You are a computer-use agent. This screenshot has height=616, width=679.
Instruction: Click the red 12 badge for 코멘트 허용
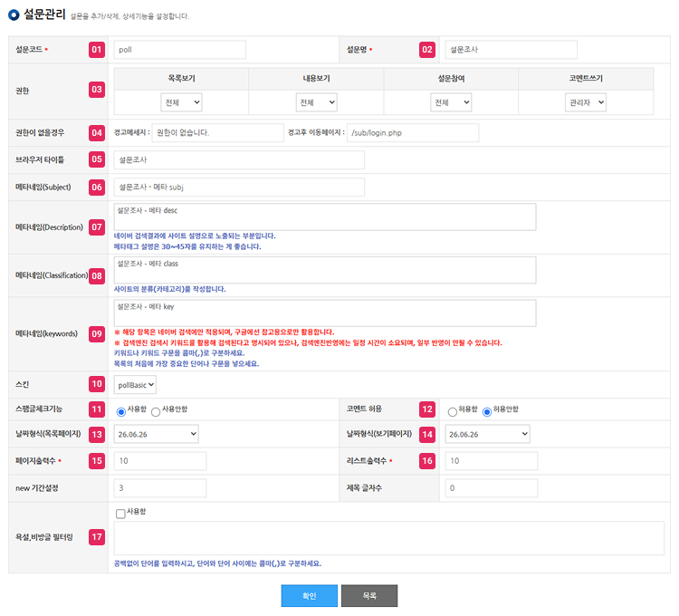point(427,409)
